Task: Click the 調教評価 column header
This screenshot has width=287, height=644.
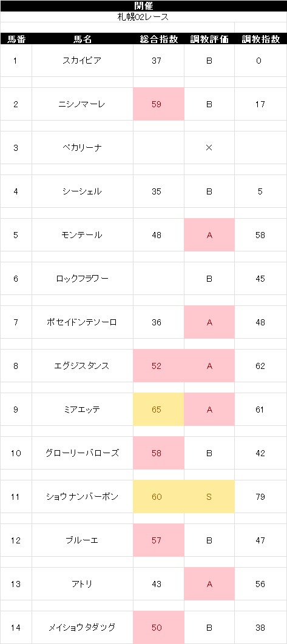Action: click(x=209, y=39)
